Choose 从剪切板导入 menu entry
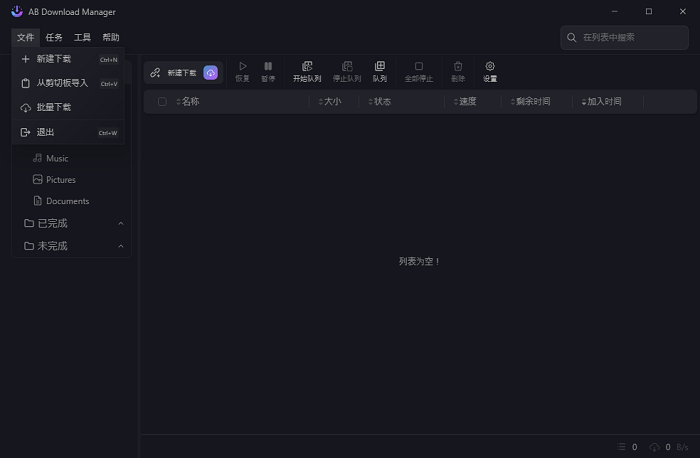Viewport: 700px width, 458px height. 68,83
